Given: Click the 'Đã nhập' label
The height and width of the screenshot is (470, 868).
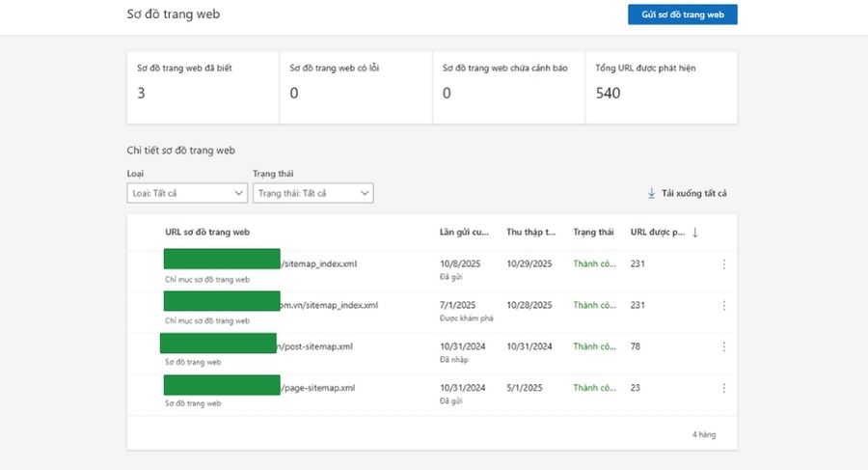Looking at the screenshot, I should pos(453,360).
